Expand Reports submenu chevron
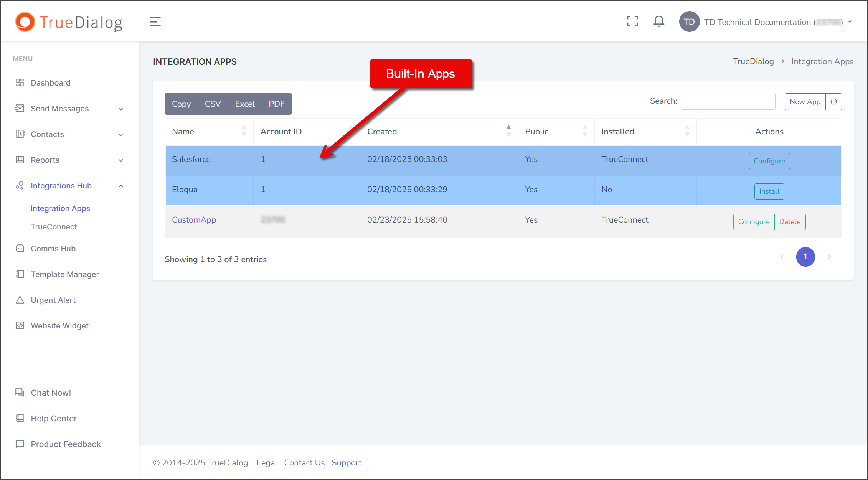Viewport: 868px width, 480px height. [121, 160]
